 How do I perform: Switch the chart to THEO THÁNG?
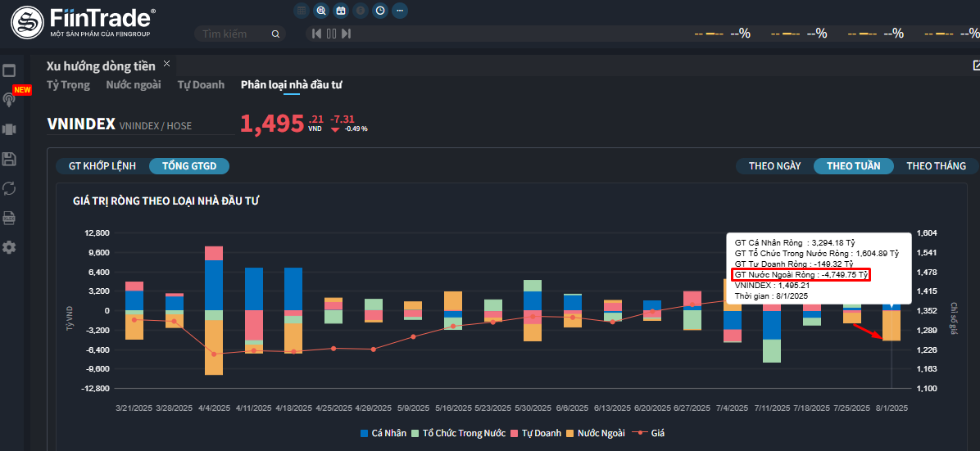pyautogui.click(x=937, y=166)
